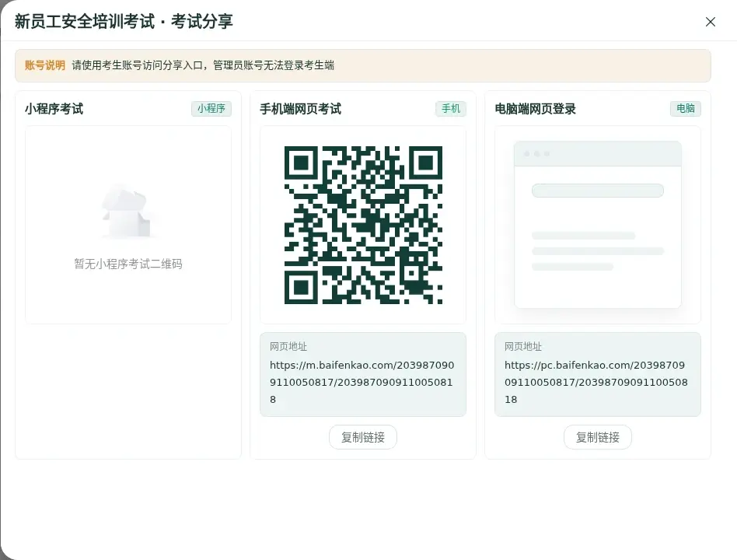737x560 pixels.
Task: Click the 电脑端网页登录 card heading
Action: [536, 109]
